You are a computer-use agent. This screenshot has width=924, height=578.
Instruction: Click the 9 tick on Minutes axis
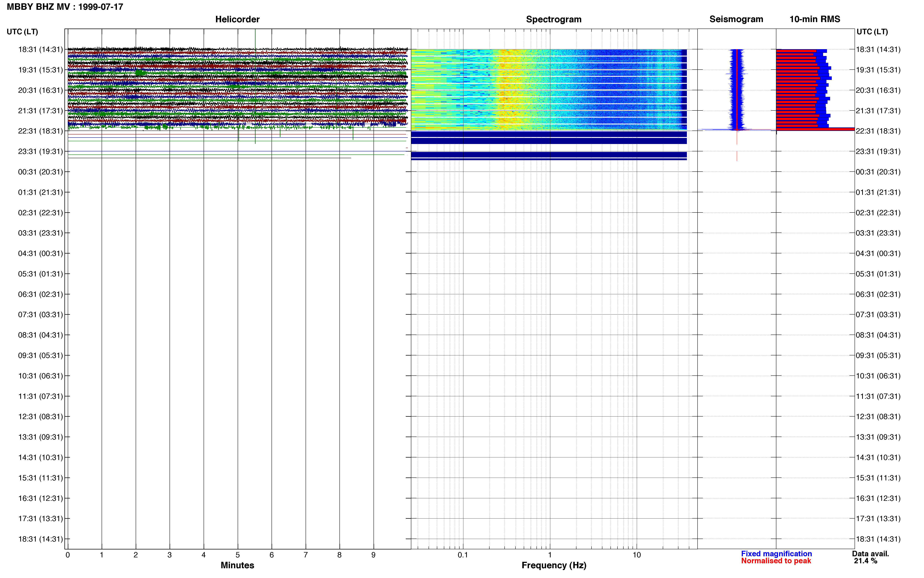(373, 555)
